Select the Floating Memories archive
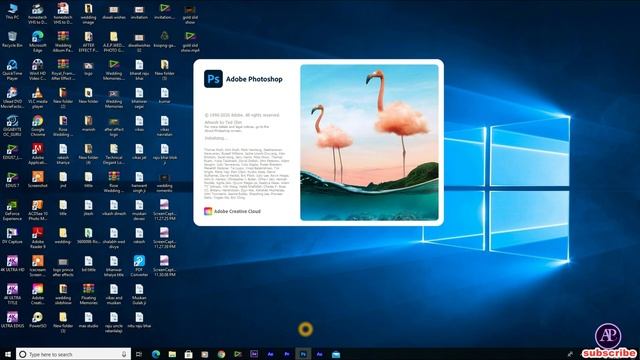Screen dimensions: 640x360 (x=88, y=294)
